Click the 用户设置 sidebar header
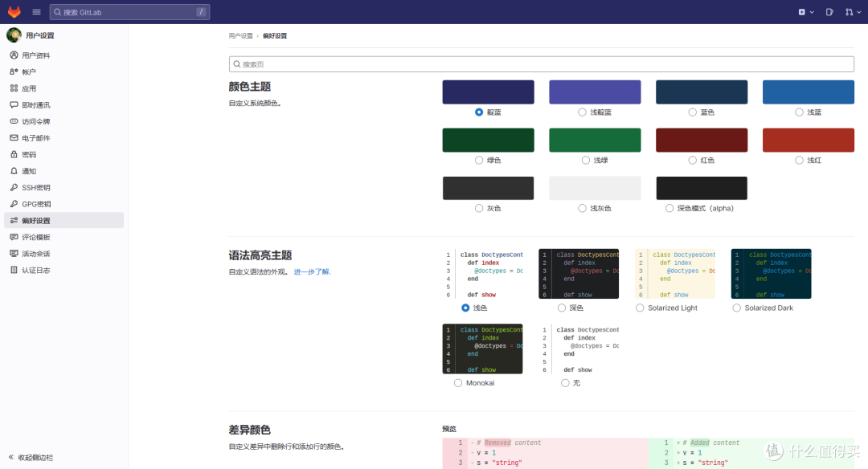The width and height of the screenshot is (868, 469). point(40,35)
